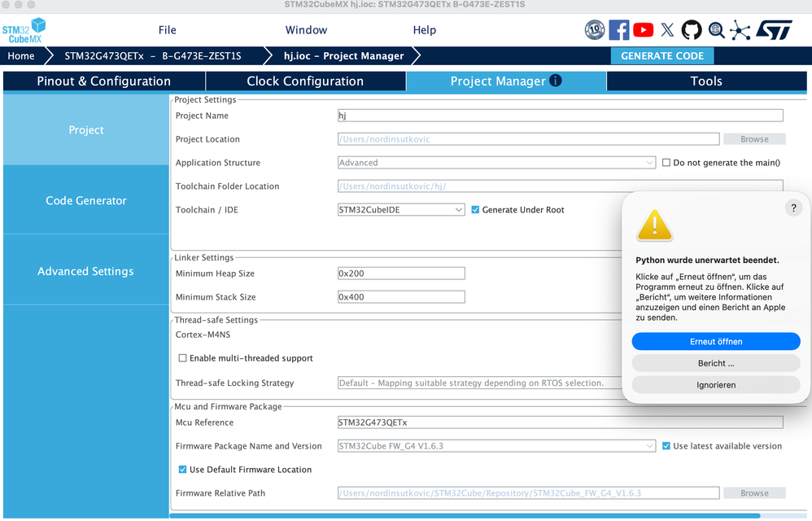Open the ST logo website icon
The image size is (812, 521).
point(775,30)
